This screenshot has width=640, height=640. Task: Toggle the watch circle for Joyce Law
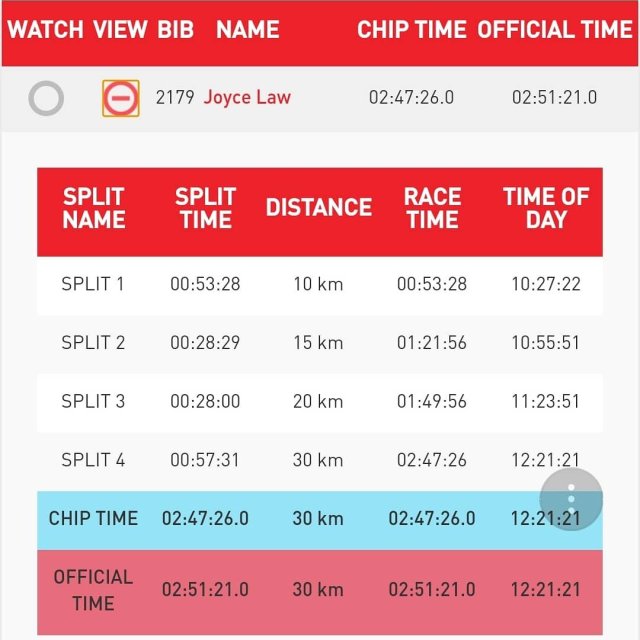point(46,98)
